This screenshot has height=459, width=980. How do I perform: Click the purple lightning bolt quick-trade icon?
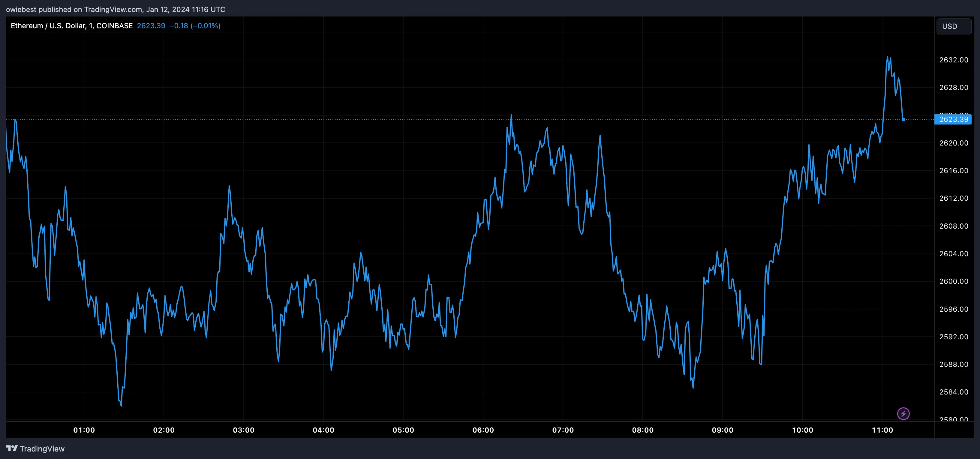pos(903,413)
